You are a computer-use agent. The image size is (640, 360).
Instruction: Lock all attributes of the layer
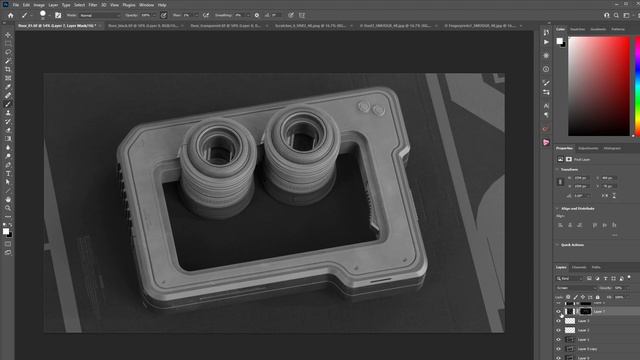598,297
